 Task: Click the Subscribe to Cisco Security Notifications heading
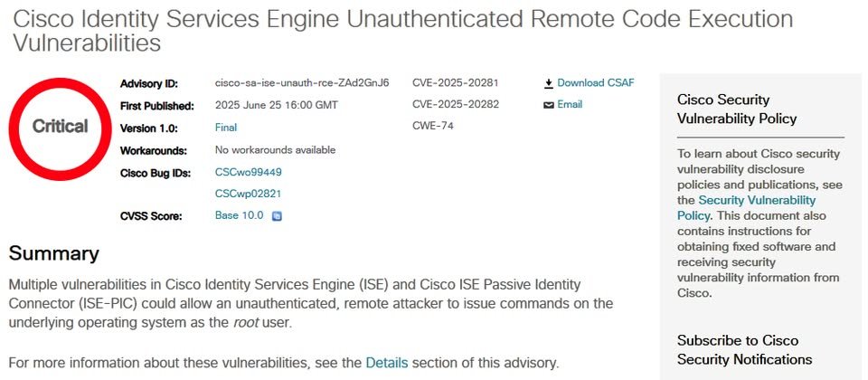point(744,350)
